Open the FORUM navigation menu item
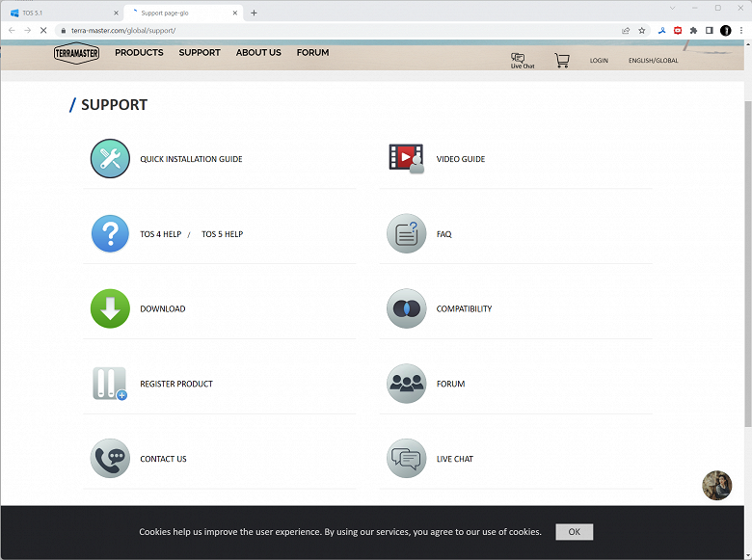This screenshot has height=560, width=752. point(312,52)
